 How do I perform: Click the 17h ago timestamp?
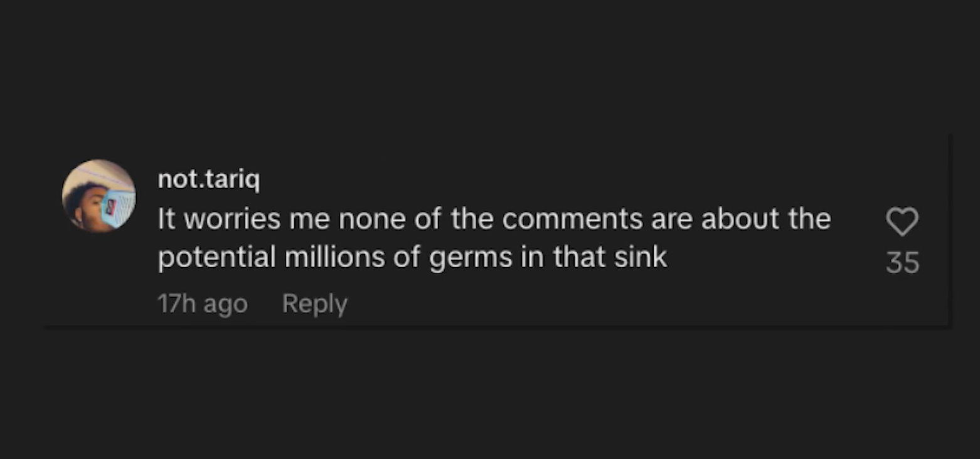point(202,303)
